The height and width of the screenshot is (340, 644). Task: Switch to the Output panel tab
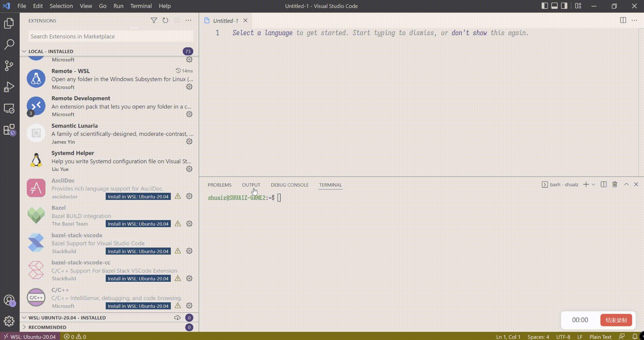click(x=251, y=185)
